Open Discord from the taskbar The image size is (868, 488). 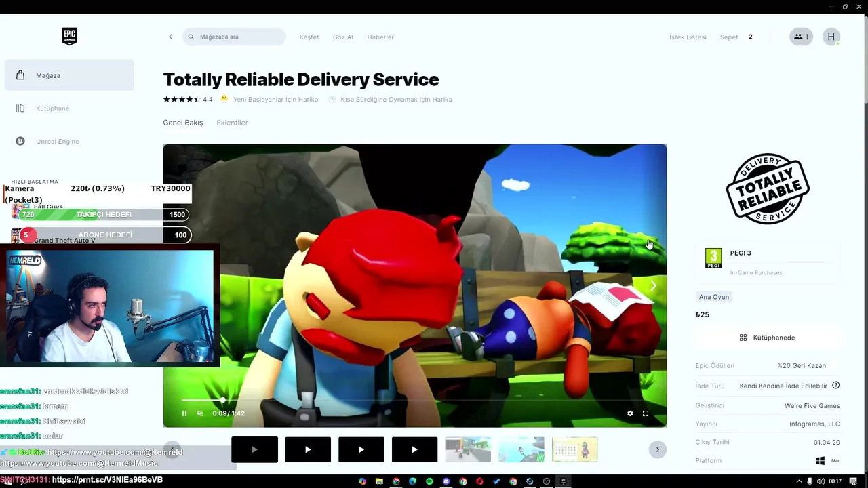tap(446, 481)
